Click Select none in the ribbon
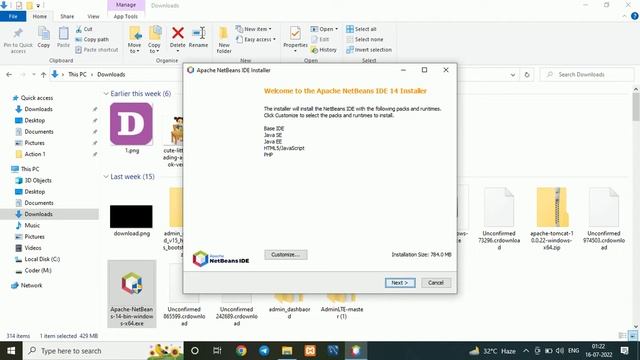 (x=364, y=39)
